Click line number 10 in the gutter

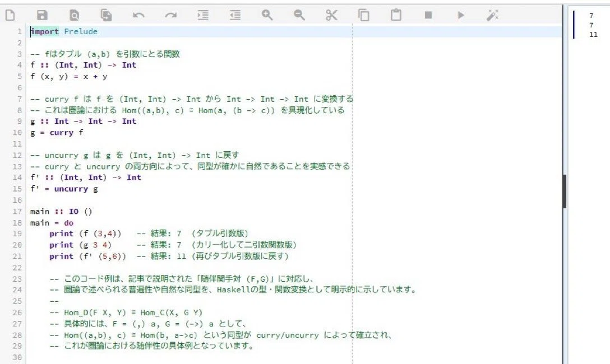pyautogui.click(x=17, y=133)
